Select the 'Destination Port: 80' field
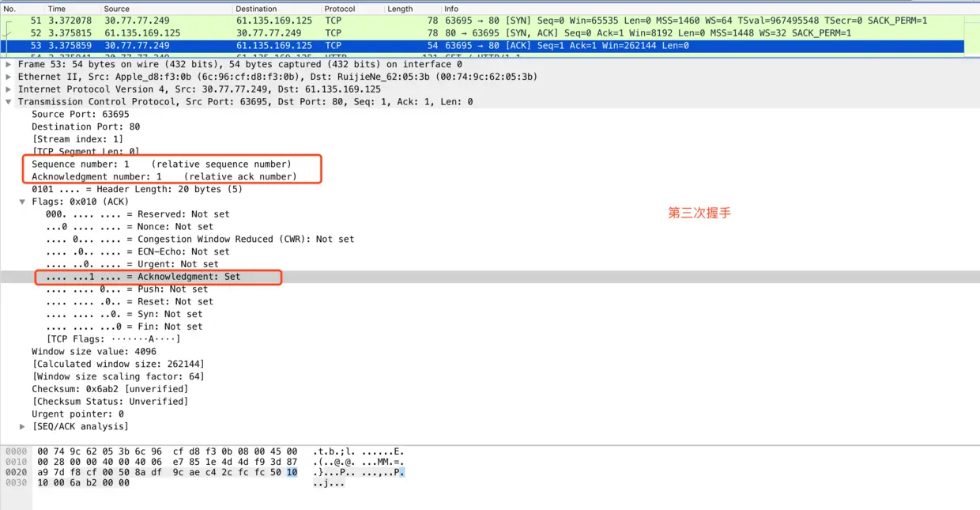Viewport: 980px width, 510px height. [86, 127]
